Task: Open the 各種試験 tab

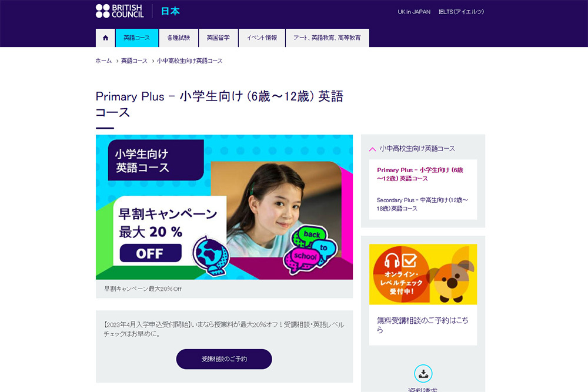Action: [x=179, y=38]
